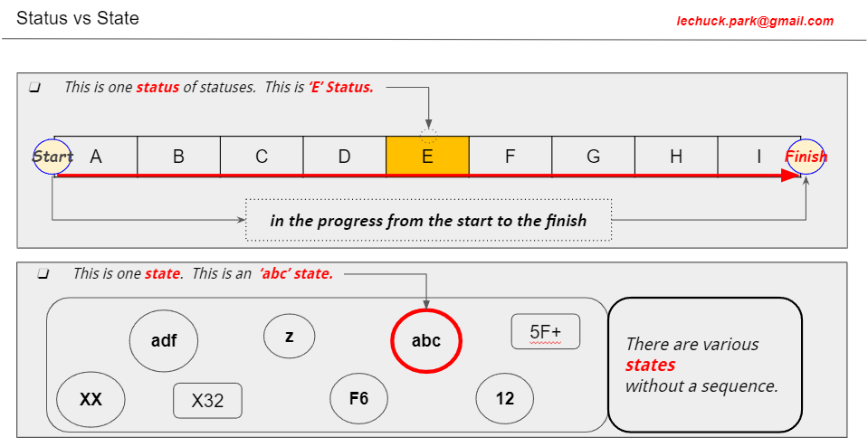Click the 'There are various states' text box
This screenshot has width=868, height=447.
[704, 365]
